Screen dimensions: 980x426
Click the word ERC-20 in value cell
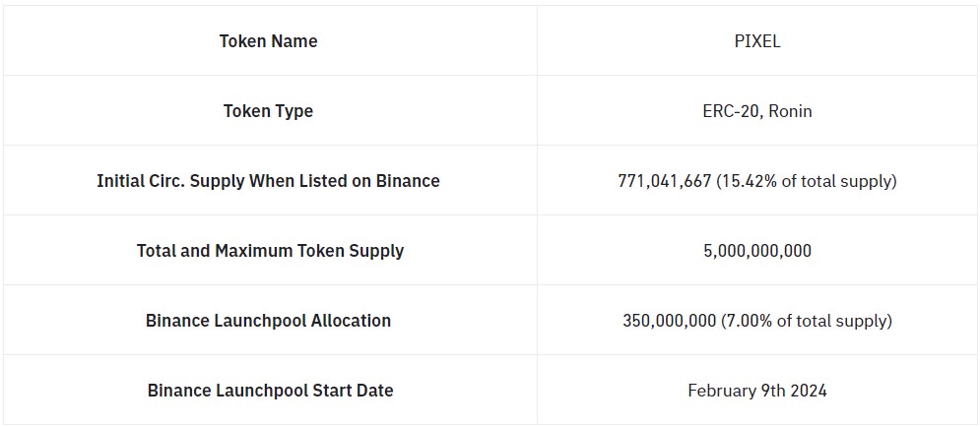coord(731,111)
